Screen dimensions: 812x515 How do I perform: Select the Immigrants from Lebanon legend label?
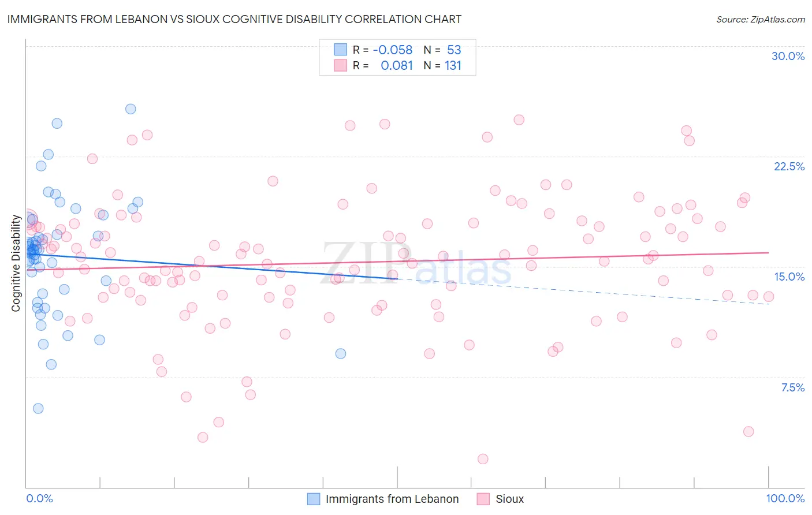coord(392,499)
